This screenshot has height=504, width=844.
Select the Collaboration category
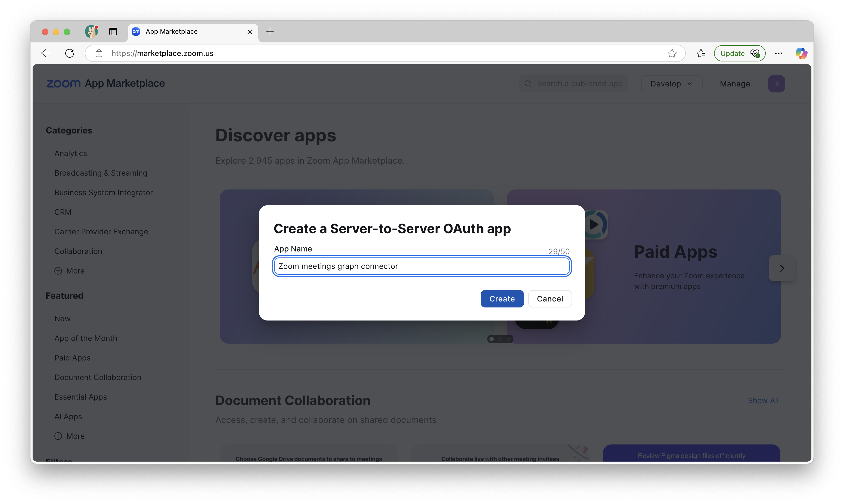(78, 251)
